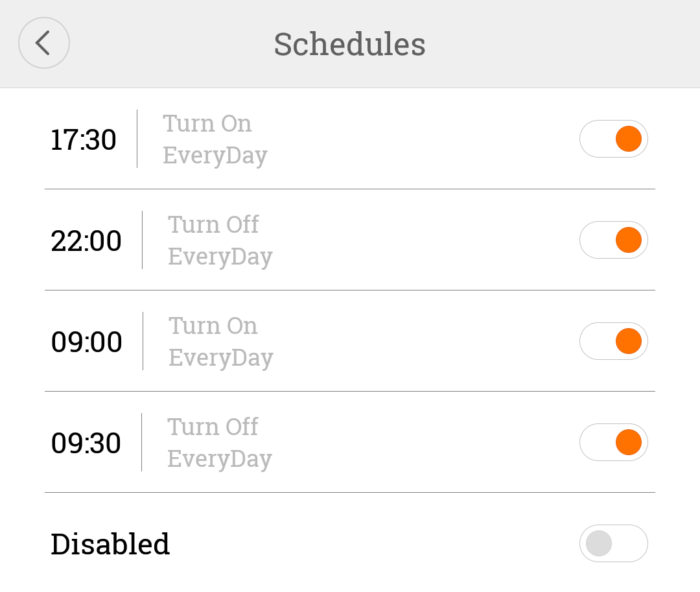700x592 pixels.
Task: Open the 17:30 schedule time
Action: pos(84,140)
